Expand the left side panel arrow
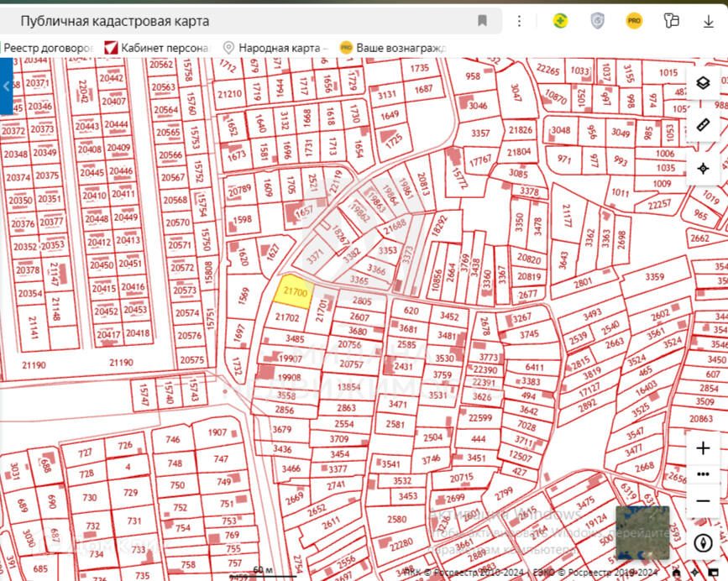Image resolution: width=728 pixels, height=581 pixels. pos(6,86)
